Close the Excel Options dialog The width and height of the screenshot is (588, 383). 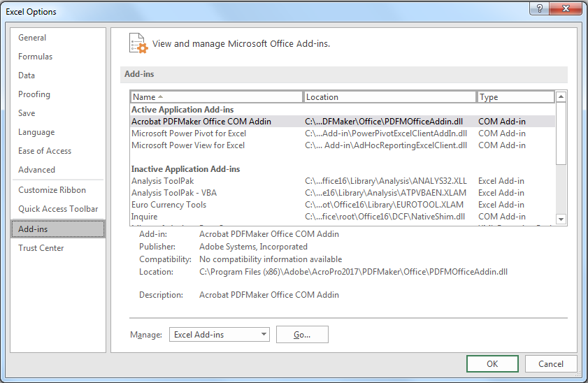pyautogui.click(x=566, y=8)
